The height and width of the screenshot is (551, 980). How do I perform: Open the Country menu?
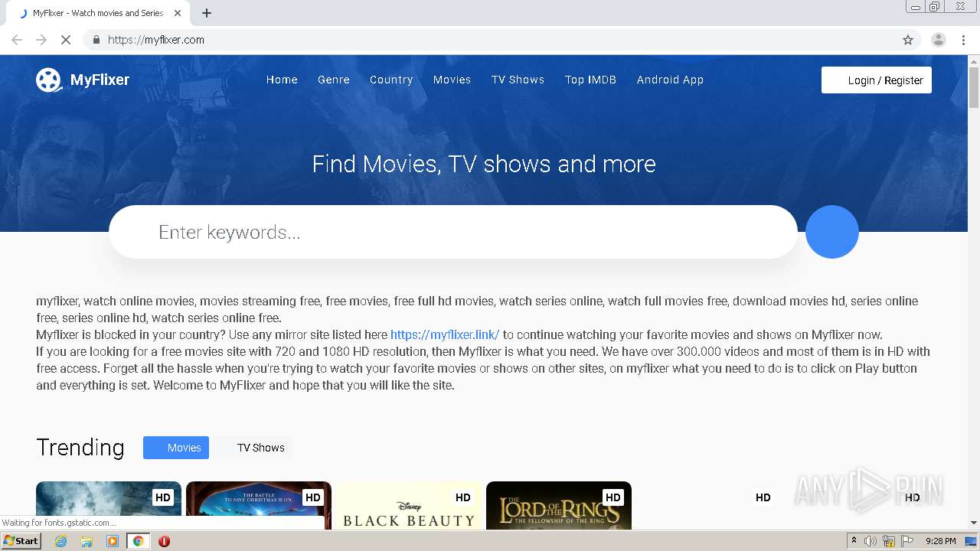click(391, 80)
